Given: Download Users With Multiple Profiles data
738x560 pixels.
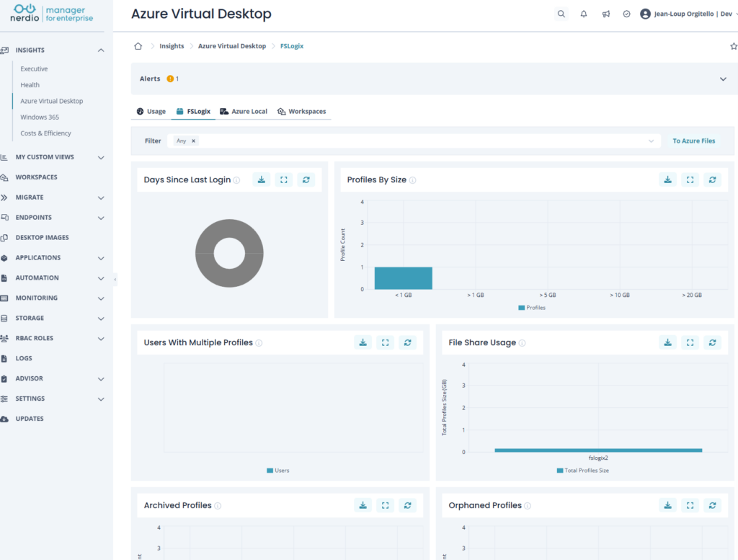Looking at the screenshot, I should click(x=363, y=342).
